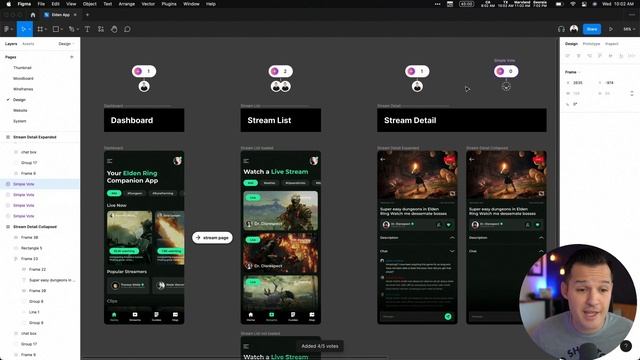The height and width of the screenshot is (360, 640).
Task: Open the Design page dropdown in Layers panel
Action: 66,44
